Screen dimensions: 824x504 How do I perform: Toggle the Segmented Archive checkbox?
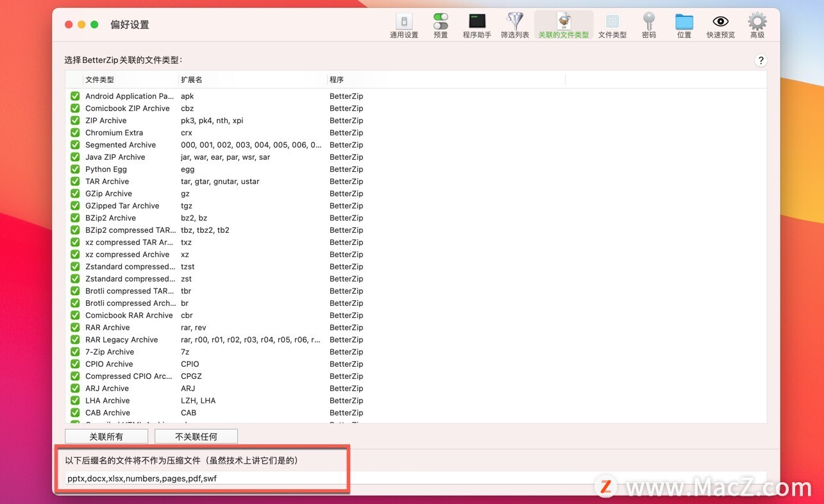(75, 145)
